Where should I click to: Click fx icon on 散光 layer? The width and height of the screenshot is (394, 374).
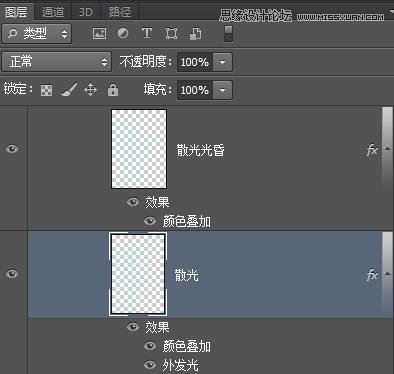coord(372,275)
